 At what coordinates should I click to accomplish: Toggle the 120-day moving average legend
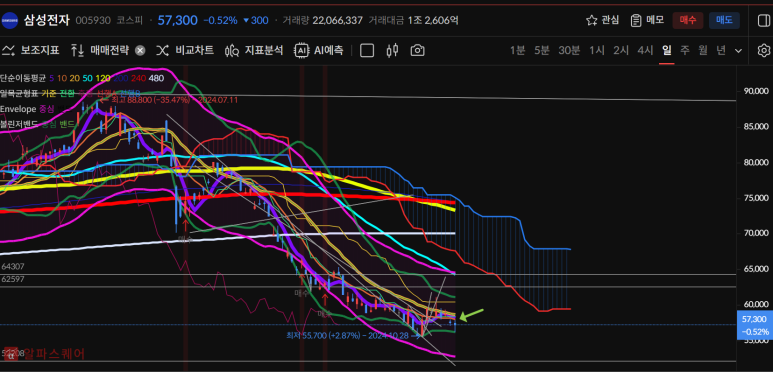[x=103, y=78]
